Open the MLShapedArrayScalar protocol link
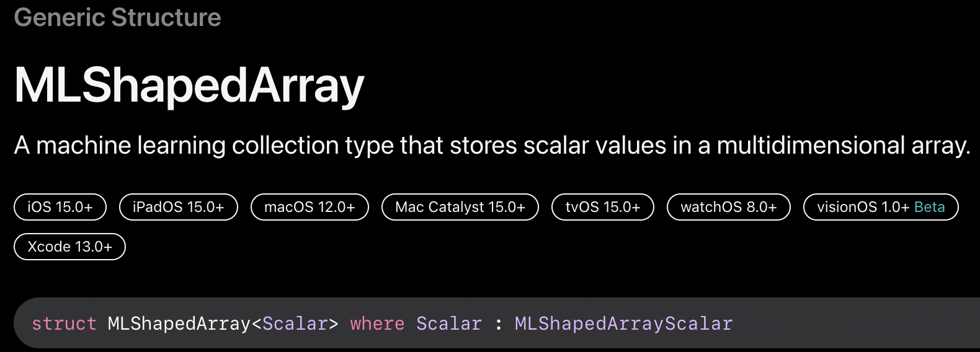The image size is (980, 352). coord(623,323)
